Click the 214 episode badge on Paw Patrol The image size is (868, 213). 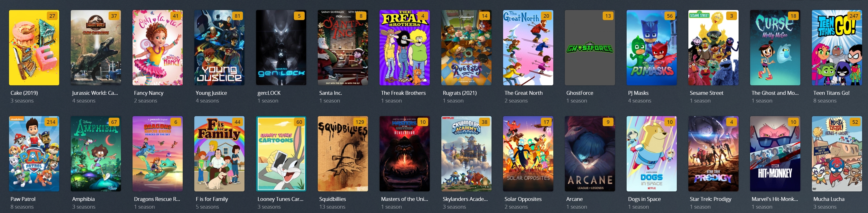tap(51, 122)
